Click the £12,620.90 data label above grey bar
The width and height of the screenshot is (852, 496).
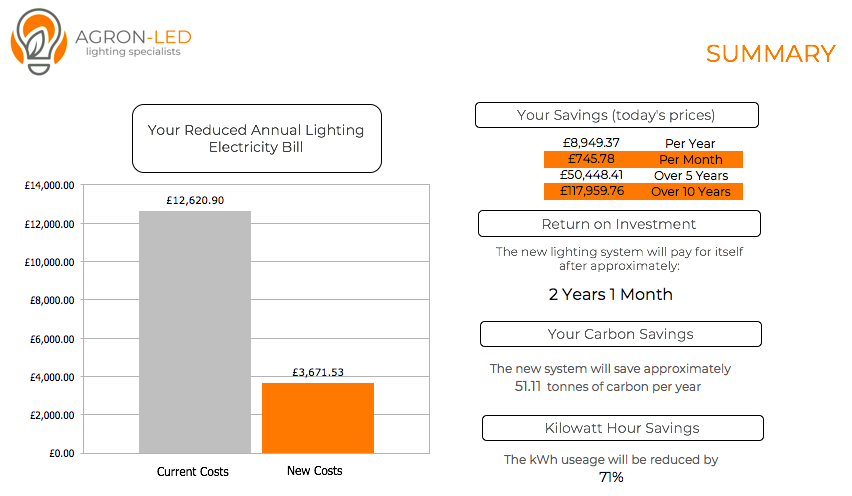click(x=195, y=200)
